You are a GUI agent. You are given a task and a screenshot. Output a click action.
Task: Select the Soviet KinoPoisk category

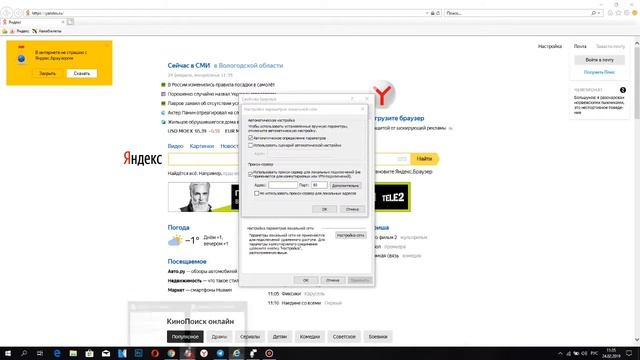344,337
